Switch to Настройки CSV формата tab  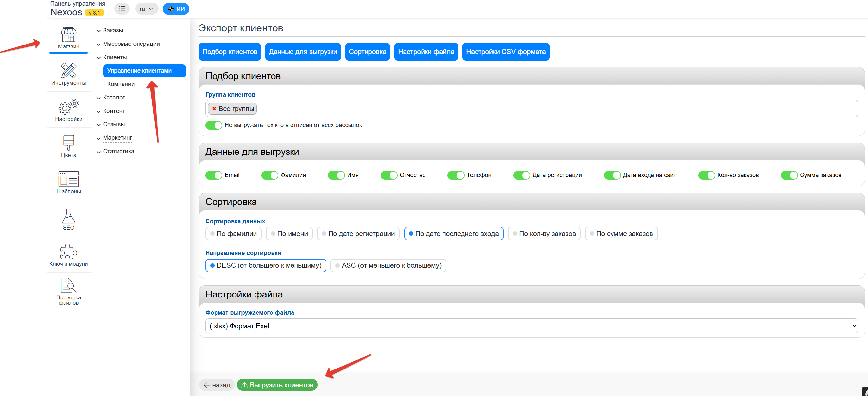(x=505, y=52)
